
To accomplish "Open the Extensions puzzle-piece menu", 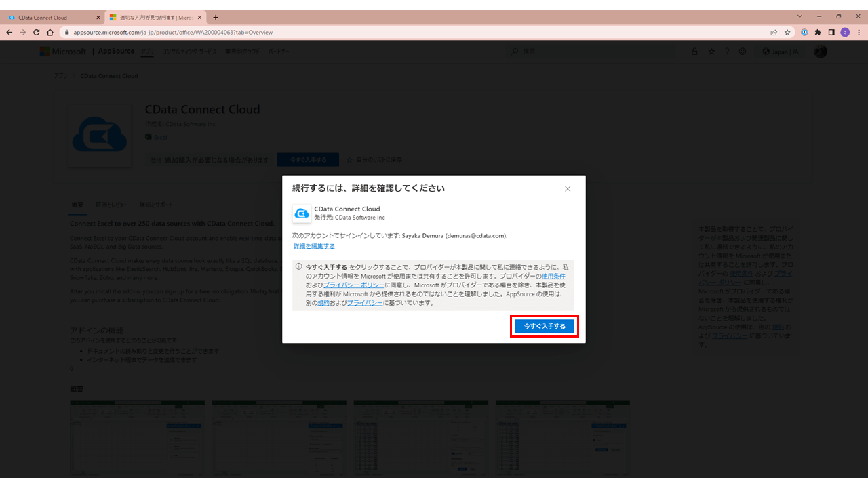I will tap(818, 32).
